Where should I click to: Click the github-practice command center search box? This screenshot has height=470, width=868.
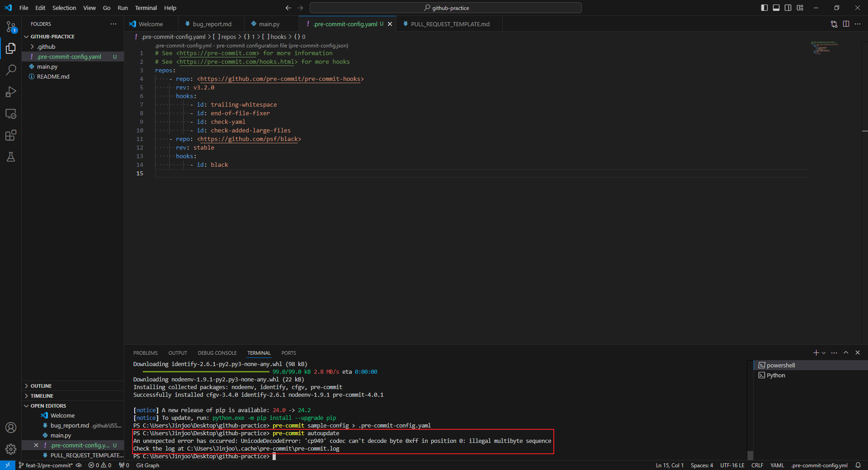(x=446, y=8)
